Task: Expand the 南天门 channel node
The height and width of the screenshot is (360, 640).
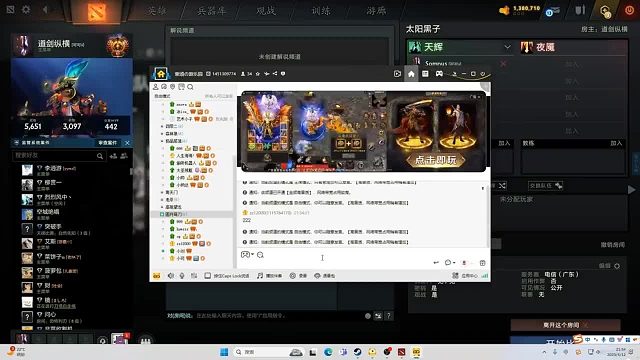Action: point(162,192)
